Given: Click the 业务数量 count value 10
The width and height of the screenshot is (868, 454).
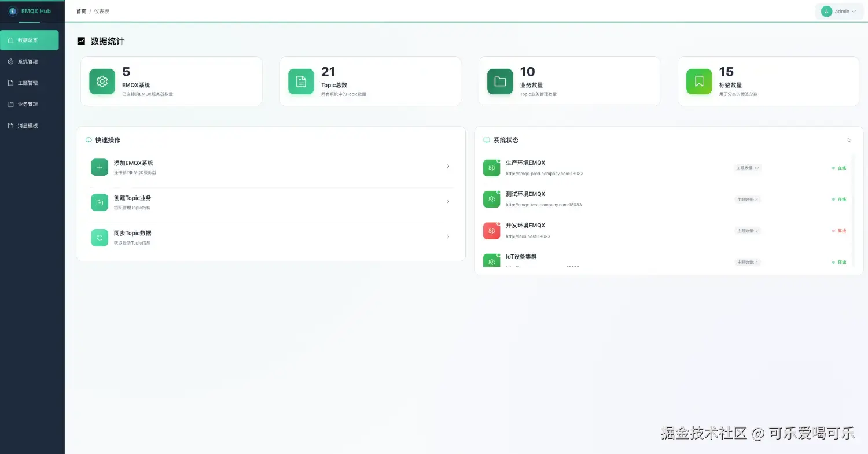Looking at the screenshot, I should pyautogui.click(x=527, y=72).
